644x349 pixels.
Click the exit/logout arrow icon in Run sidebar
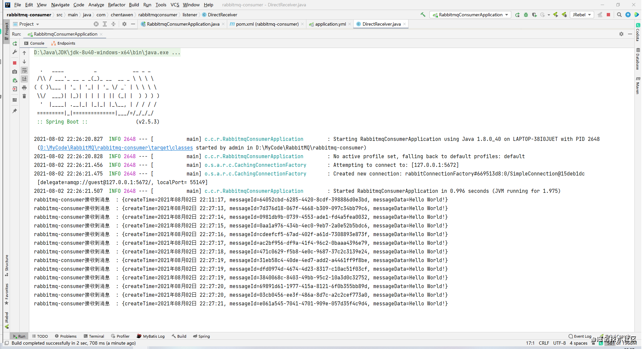click(15, 89)
